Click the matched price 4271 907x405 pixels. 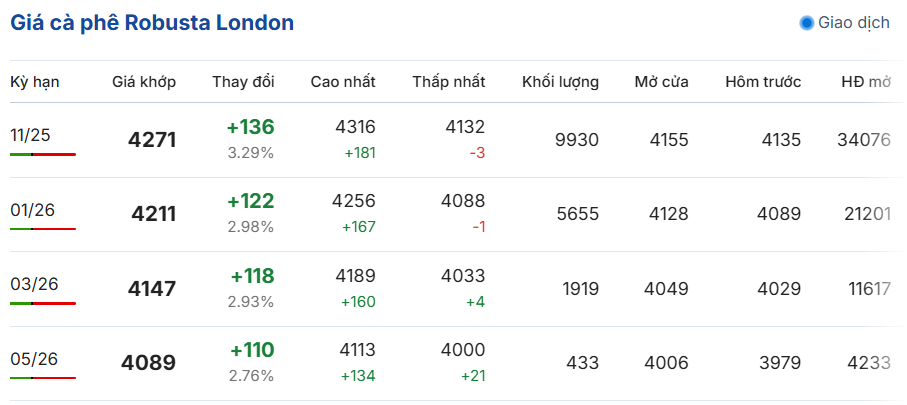[152, 140]
